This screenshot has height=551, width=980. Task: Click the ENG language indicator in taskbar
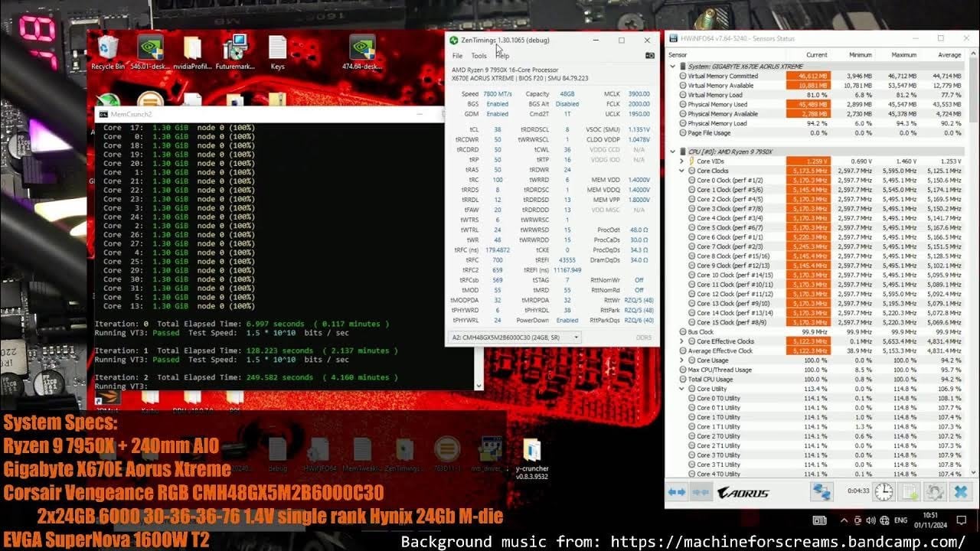click(900, 521)
